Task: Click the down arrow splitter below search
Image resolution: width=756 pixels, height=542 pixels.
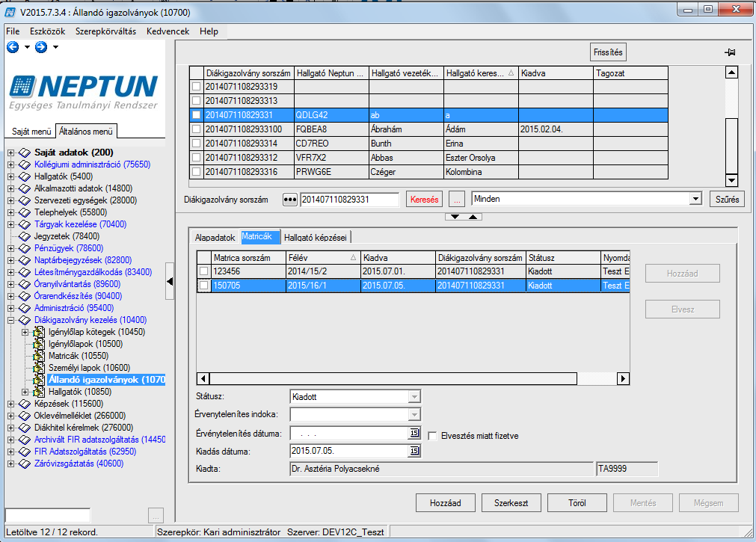Action: (455, 217)
